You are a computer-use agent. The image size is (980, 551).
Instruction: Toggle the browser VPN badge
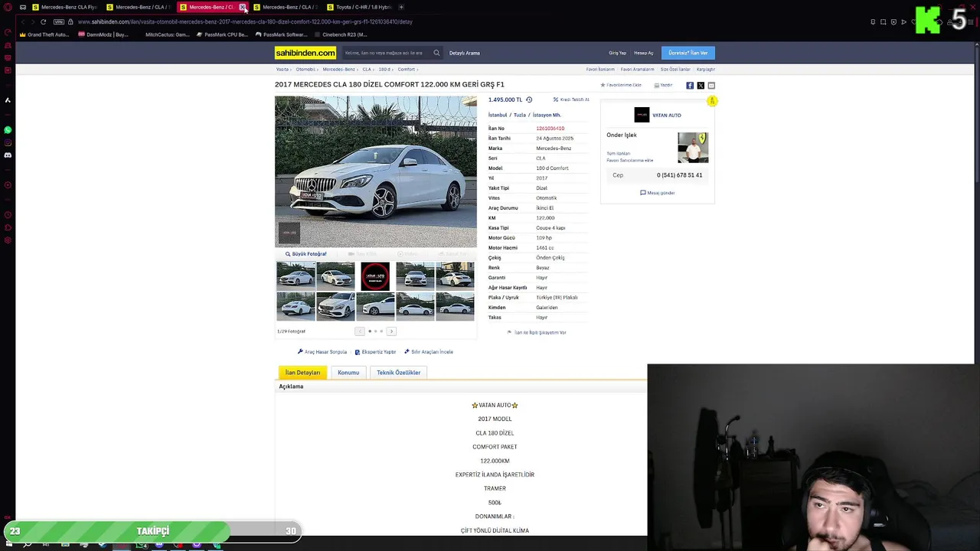[59, 21]
